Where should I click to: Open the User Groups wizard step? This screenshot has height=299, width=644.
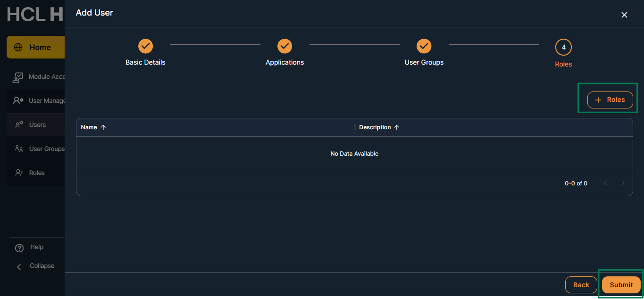(x=424, y=46)
